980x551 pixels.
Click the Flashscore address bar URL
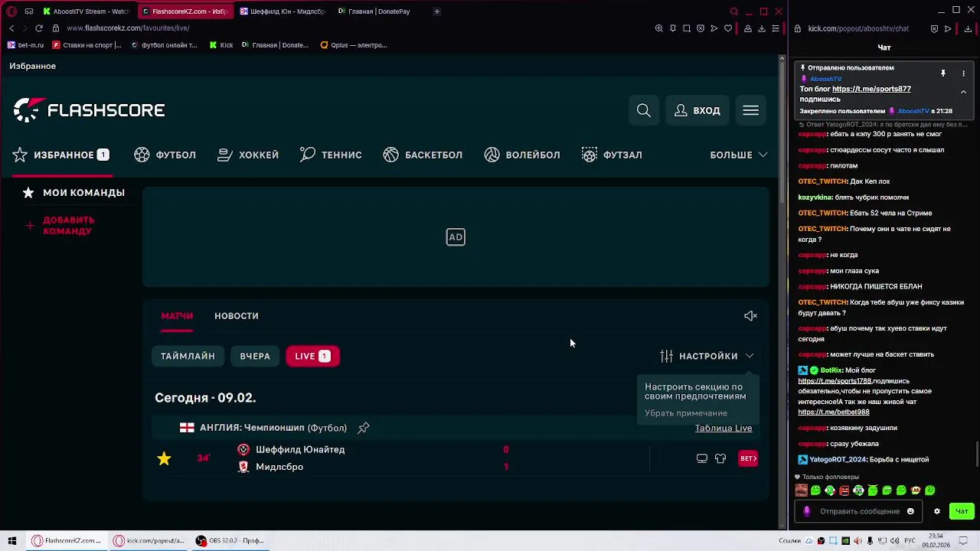pyautogui.click(x=128, y=28)
